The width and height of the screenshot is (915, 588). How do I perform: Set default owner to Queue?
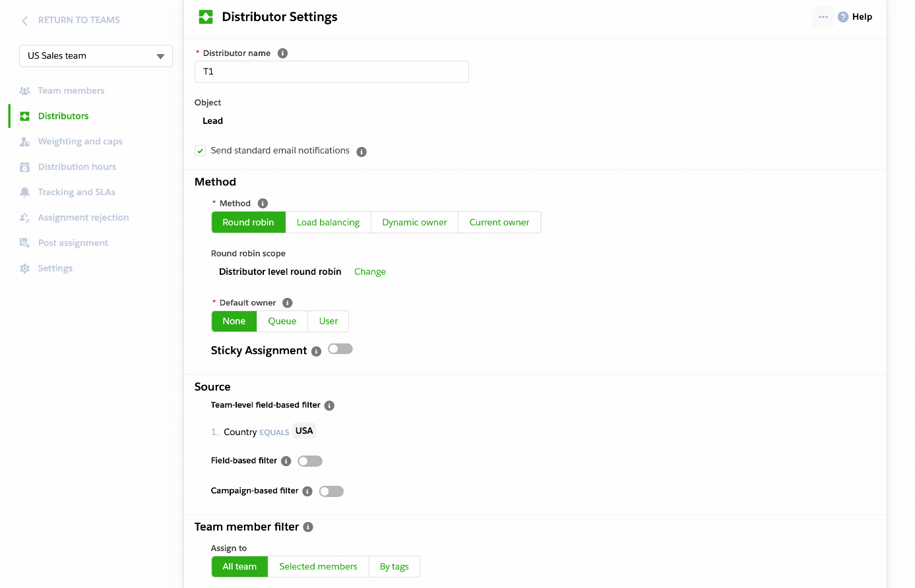point(282,322)
